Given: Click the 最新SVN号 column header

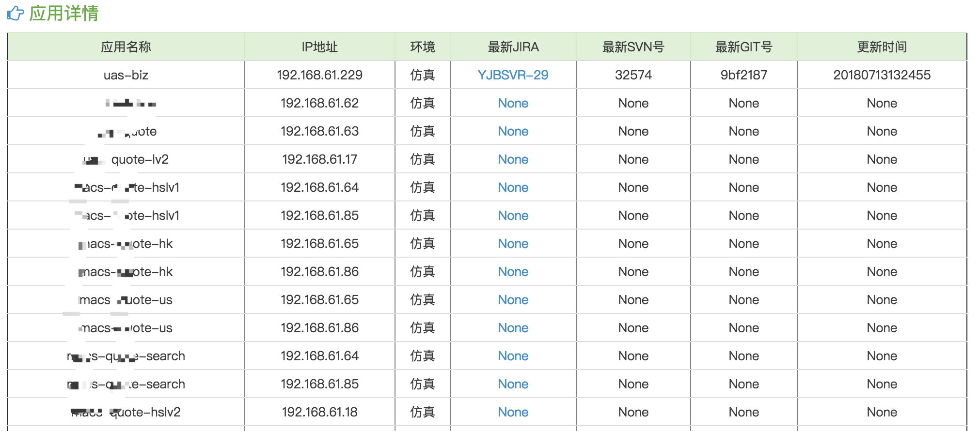Looking at the screenshot, I should click(633, 47).
